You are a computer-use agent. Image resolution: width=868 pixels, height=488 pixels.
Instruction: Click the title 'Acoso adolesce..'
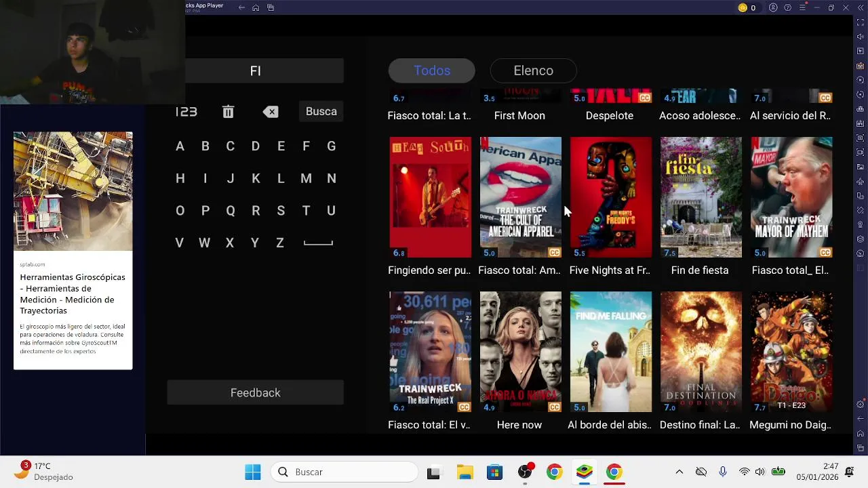point(700,116)
